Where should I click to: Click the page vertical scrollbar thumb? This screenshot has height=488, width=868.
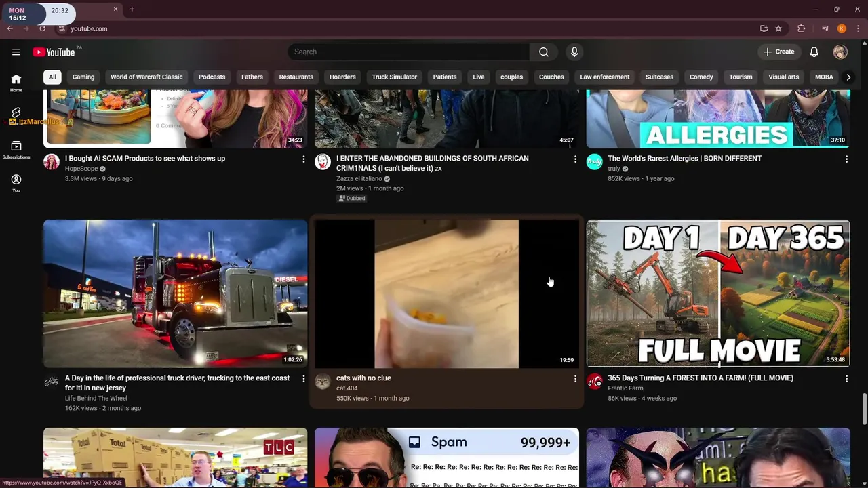864,408
